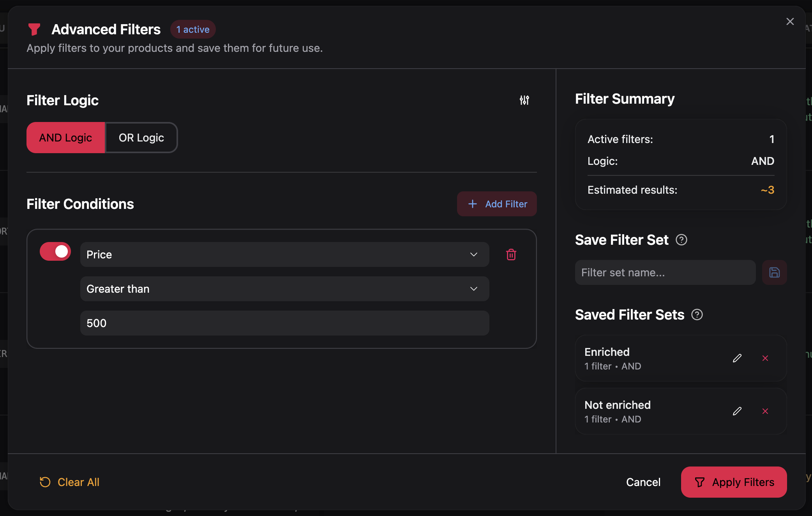Image resolution: width=812 pixels, height=516 pixels.
Task: Load the Not enriched saved filter
Action: pyautogui.click(x=639, y=411)
